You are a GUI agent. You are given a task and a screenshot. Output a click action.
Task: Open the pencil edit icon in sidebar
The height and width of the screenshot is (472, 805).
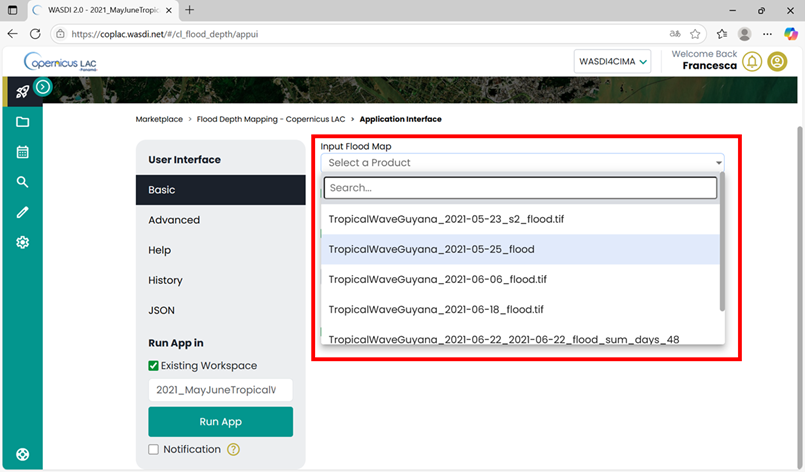tap(22, 212)
